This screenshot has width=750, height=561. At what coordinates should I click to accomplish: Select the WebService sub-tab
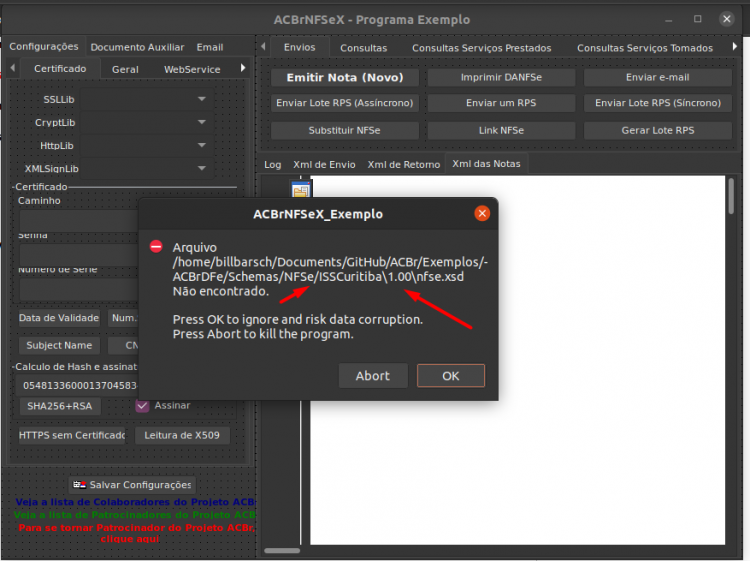click(192, 69)
